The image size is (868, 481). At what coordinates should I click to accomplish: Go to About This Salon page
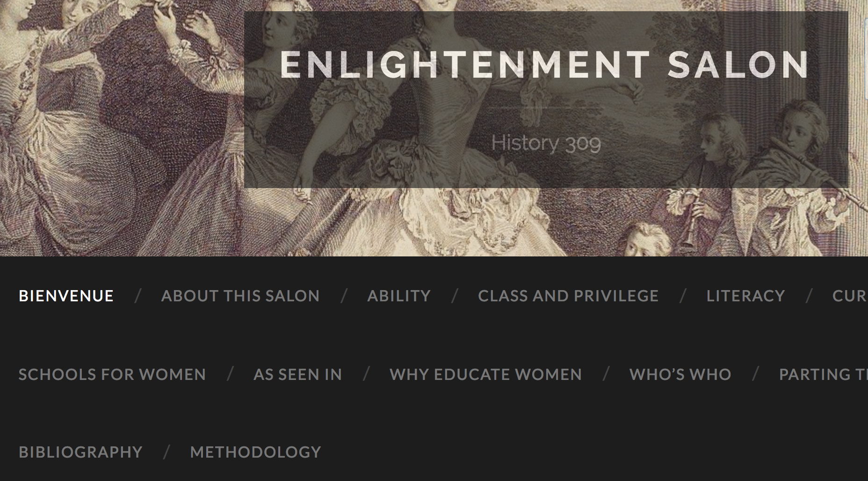(x=240, y=296)
